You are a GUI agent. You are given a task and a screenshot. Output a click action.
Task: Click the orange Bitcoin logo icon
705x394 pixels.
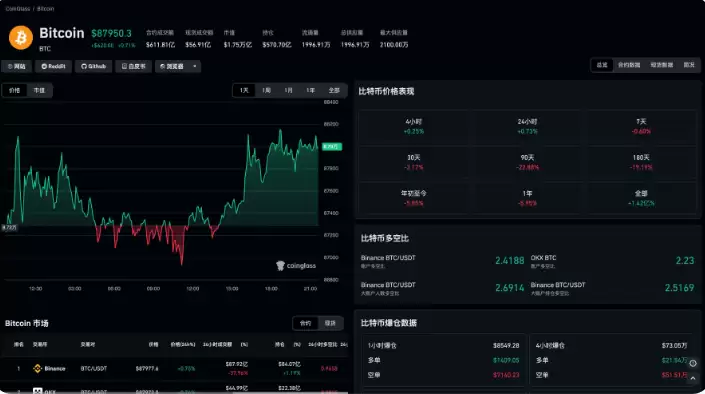point(21,37)
